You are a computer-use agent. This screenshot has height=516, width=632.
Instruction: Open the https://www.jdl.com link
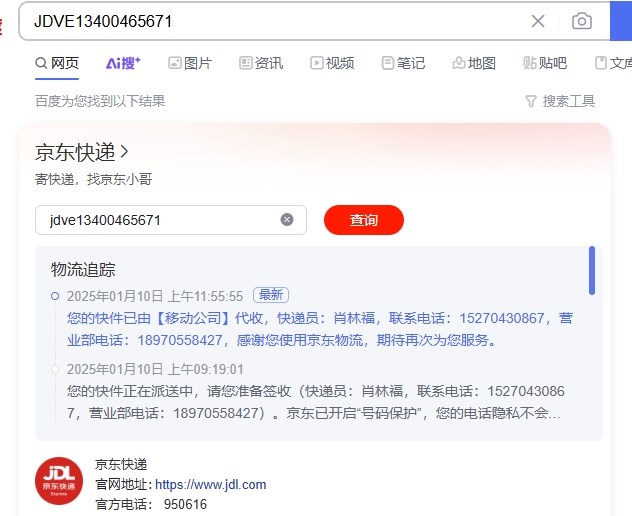coord(210,484)
